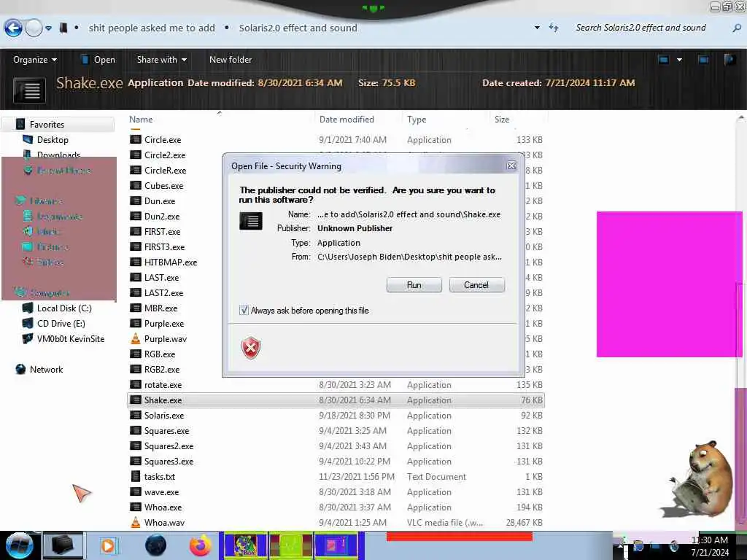Select the Squares3.exe file icon
The height and width of the screenshot is (560, 747).
[x=135, y=461]
